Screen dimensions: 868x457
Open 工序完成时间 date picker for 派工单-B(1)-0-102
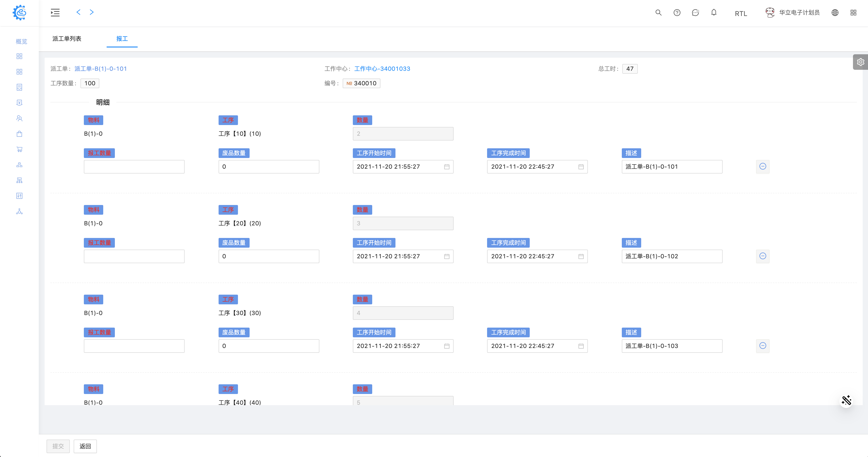tap(581, 256)
